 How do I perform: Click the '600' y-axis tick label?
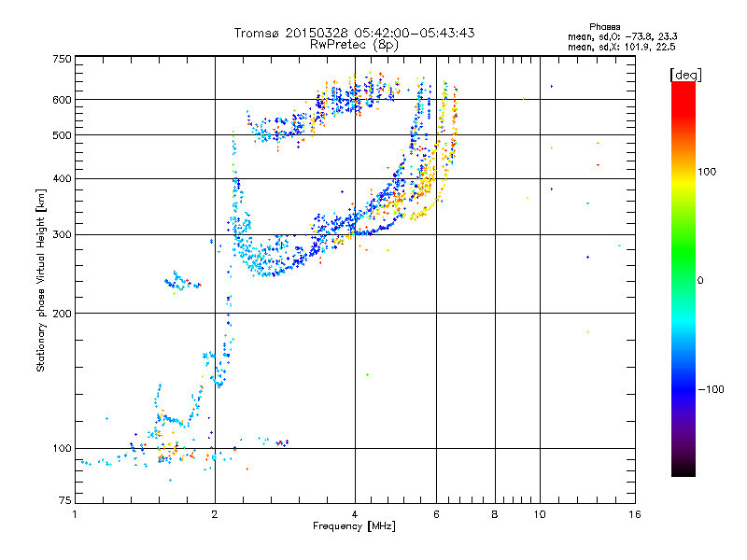(62, 100)
